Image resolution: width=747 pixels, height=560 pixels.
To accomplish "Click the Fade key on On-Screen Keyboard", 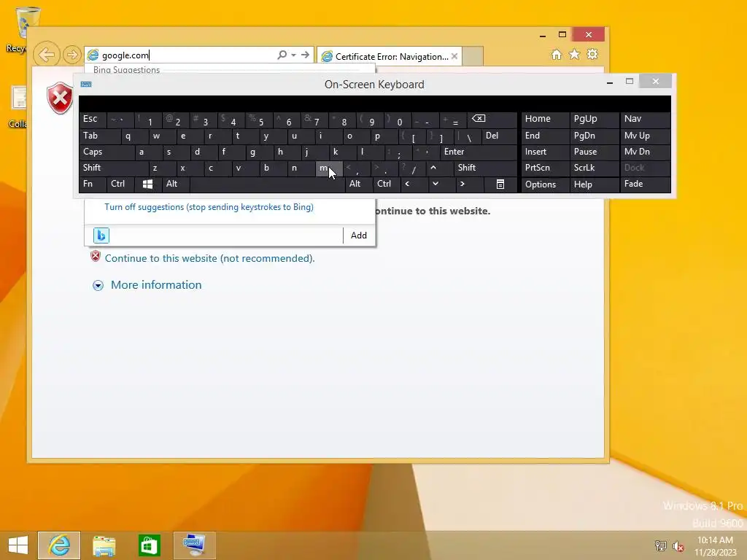I will tap(645, 184).
